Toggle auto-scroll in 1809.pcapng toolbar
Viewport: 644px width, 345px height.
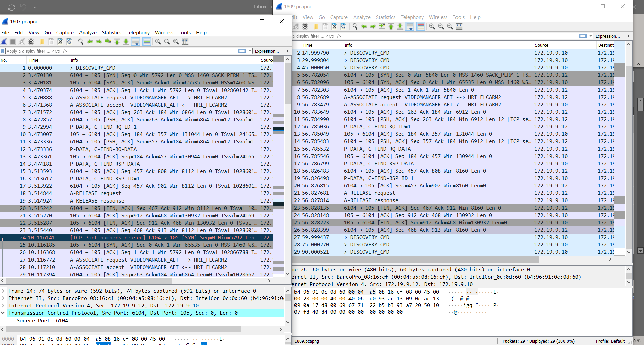[409, 26]
